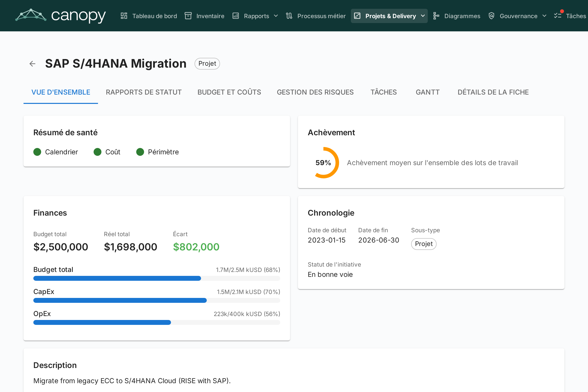Click the Canopy logo icon
588x392 pixels.
[31, 15]
